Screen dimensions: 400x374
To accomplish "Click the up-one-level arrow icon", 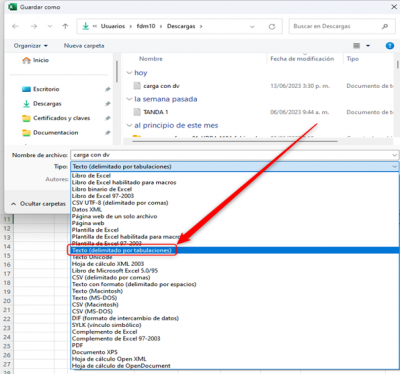I will (65, 26).
